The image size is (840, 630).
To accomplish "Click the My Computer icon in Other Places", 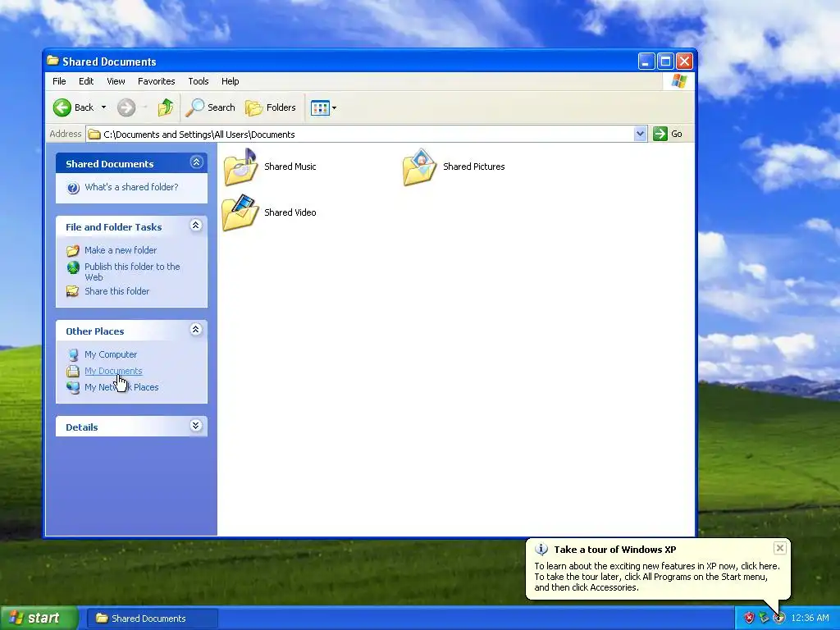I will (x=73, y=354).
